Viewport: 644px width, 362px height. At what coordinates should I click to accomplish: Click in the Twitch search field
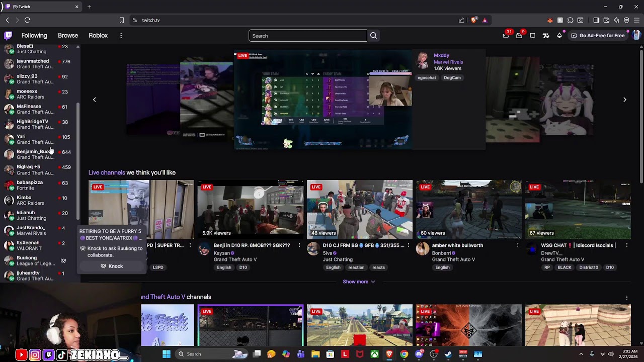coord(307,36)
